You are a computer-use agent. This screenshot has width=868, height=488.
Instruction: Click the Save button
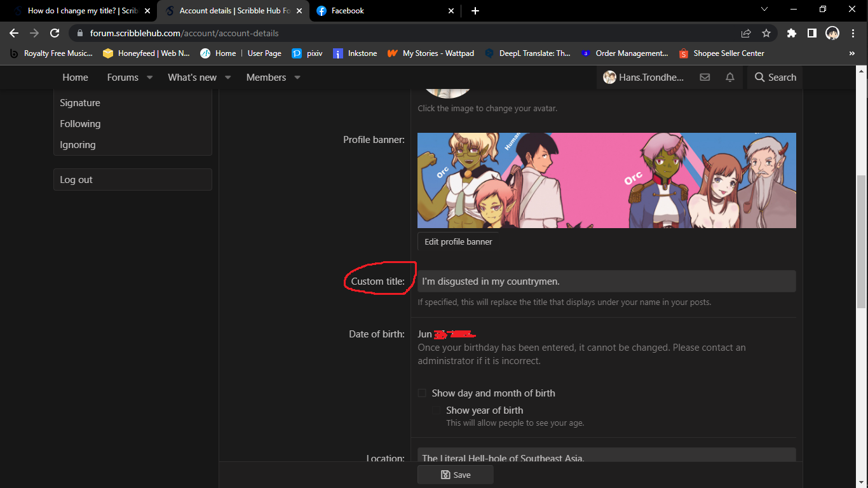pos(455,474)
